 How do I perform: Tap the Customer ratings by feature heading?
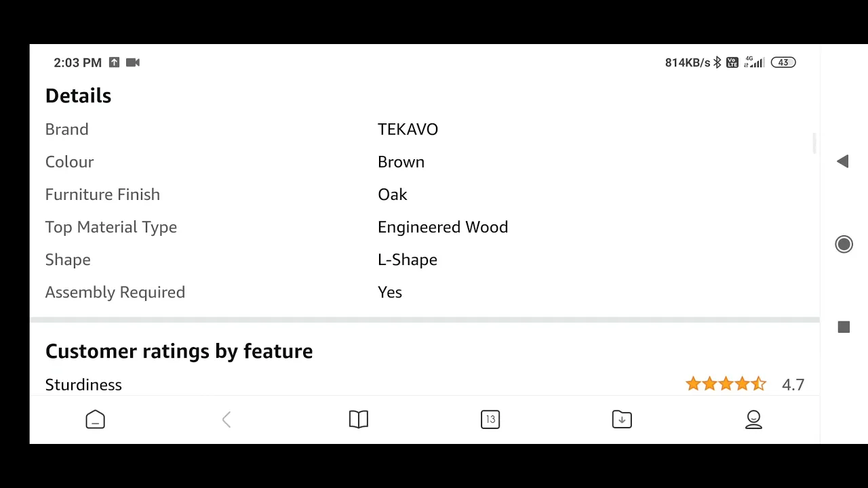(x=179, y=351)
